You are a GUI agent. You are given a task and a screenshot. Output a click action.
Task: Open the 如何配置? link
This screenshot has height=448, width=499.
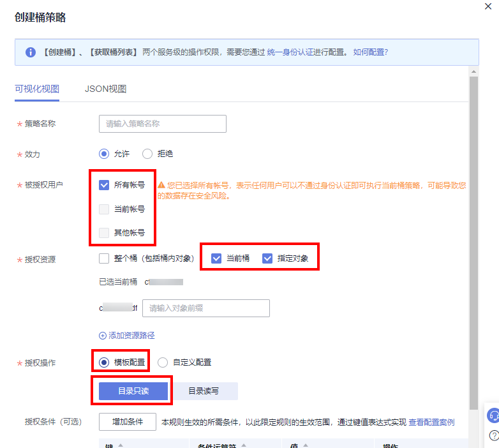coord(371,52)
